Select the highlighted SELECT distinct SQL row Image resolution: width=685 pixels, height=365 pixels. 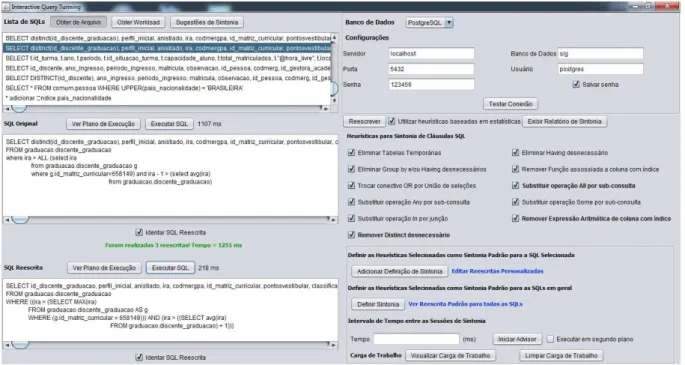tap(167, 48)
